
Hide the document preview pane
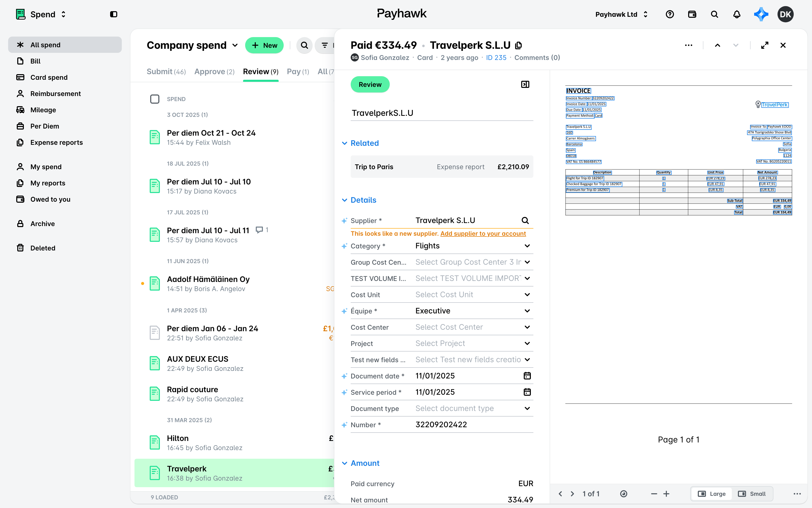coord(525,84)
